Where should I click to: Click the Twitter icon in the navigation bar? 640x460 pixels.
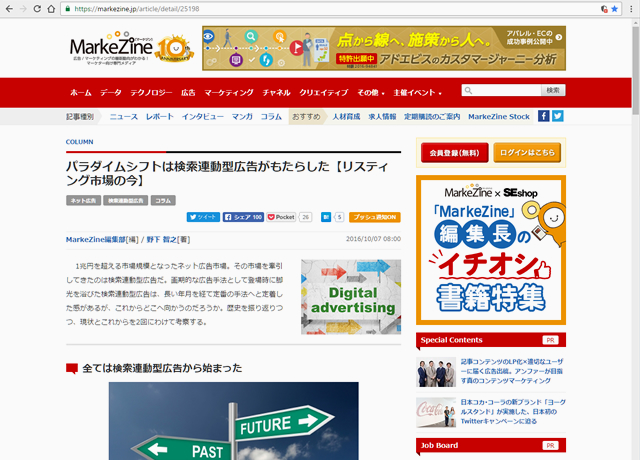point(558,116)
